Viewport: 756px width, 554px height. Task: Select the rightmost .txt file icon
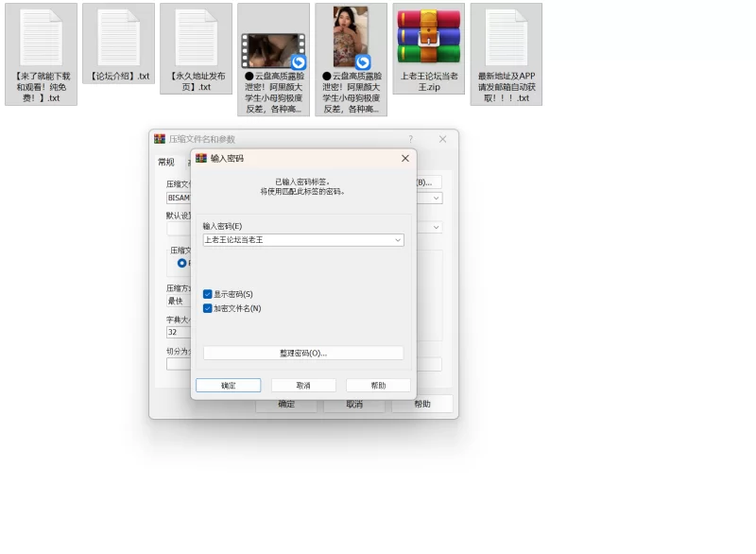(506, 38)
